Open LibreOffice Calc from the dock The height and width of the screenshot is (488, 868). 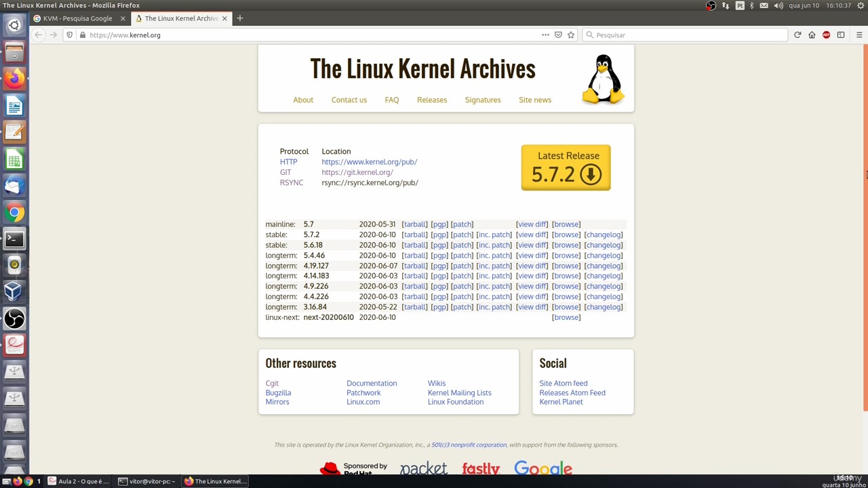click(14, 159)
